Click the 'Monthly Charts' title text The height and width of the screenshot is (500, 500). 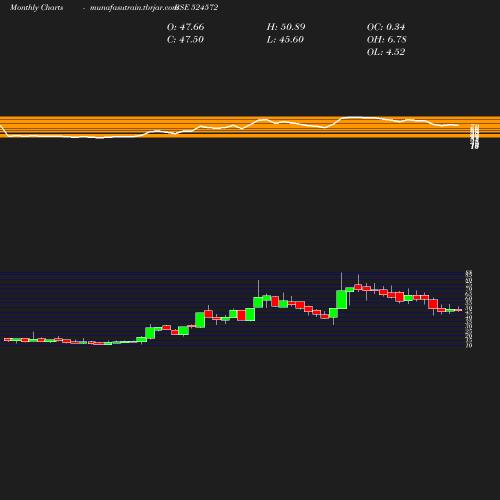pos(36,8)
